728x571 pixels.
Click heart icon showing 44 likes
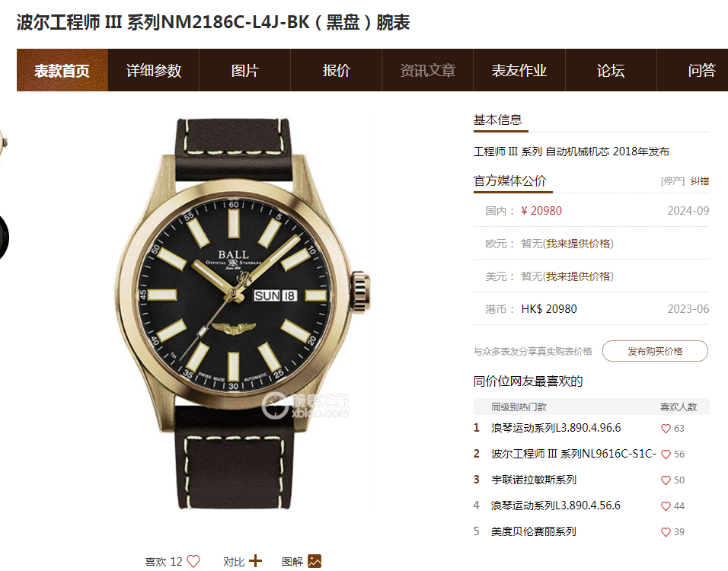pyautogui.click(x=666, y=506)
